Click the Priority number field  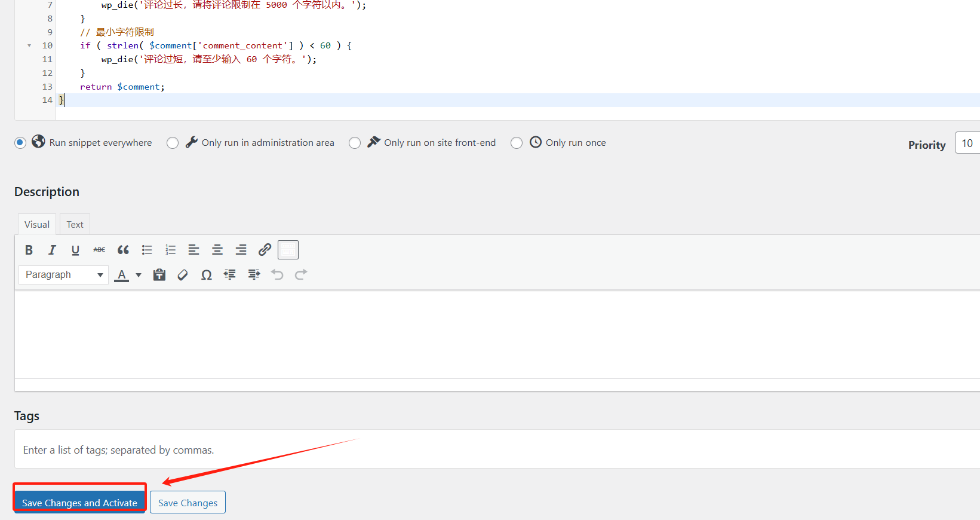967,143
